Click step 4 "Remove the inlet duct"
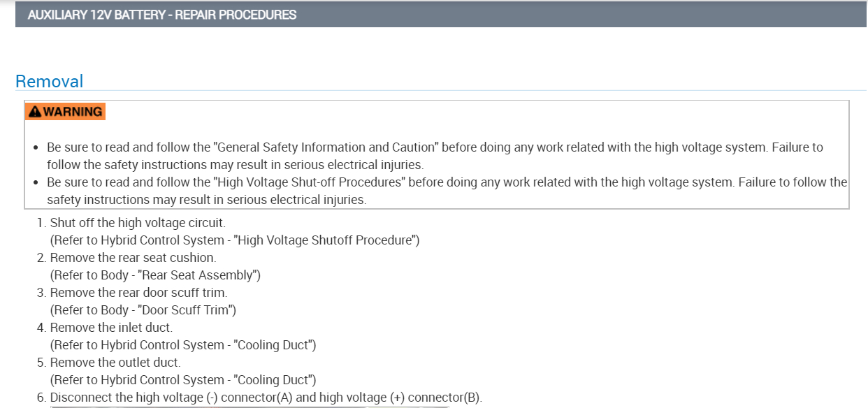The height and width of the screenshot is (408, 868). tap(111, 328)
